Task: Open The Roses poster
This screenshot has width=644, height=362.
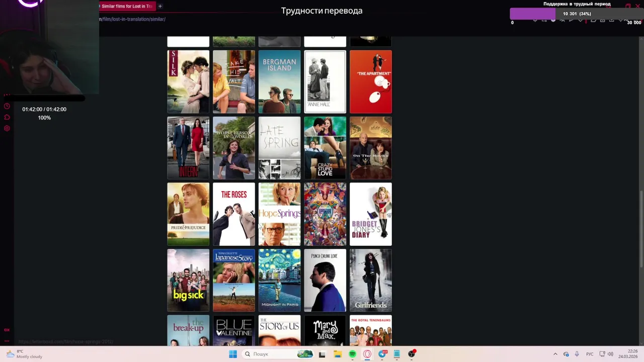Action: pyautogui.click(x=234, y=214)
